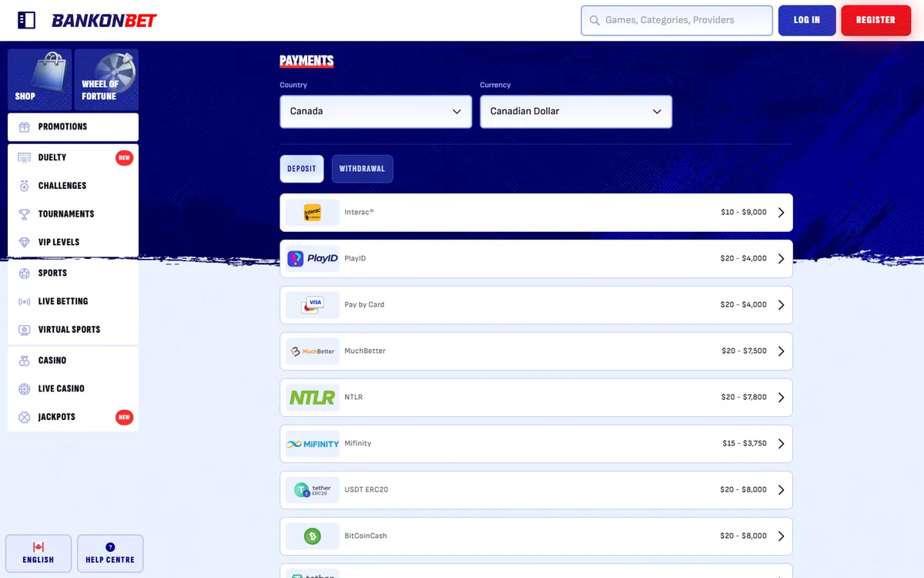Open VIP Levels menu item

point(73,243)
